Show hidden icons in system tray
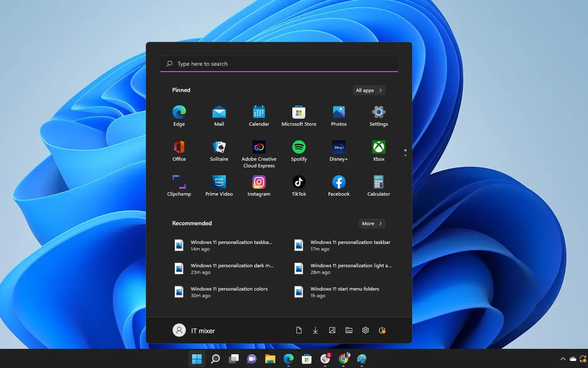 pos(563,359)
